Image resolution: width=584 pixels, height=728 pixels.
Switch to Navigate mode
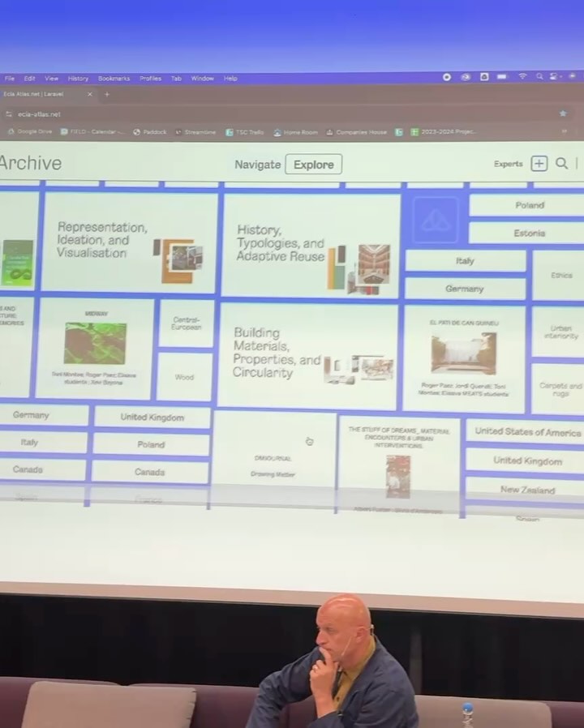pos(257,165)
